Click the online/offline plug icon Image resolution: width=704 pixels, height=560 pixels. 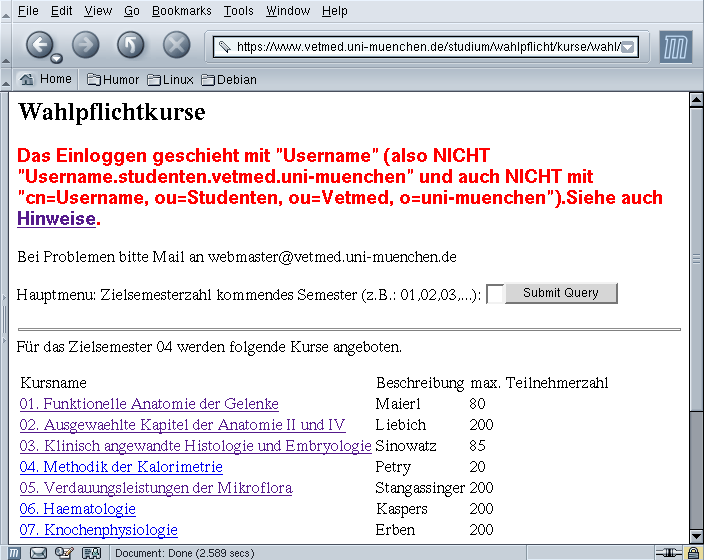coord(669,553)
